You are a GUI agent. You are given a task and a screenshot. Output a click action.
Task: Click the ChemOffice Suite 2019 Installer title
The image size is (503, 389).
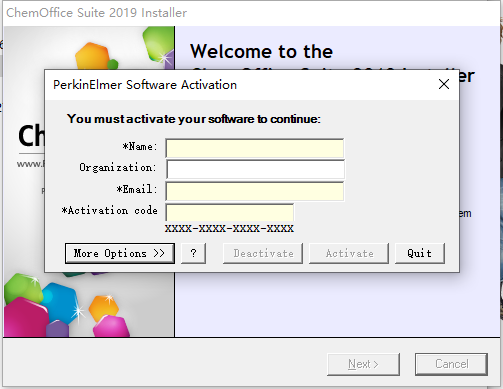[96, 13]
